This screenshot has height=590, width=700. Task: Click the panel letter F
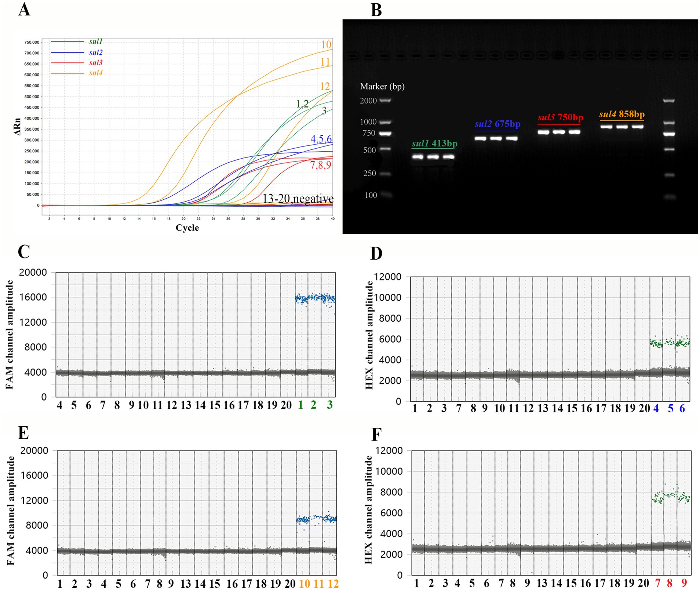376,434
